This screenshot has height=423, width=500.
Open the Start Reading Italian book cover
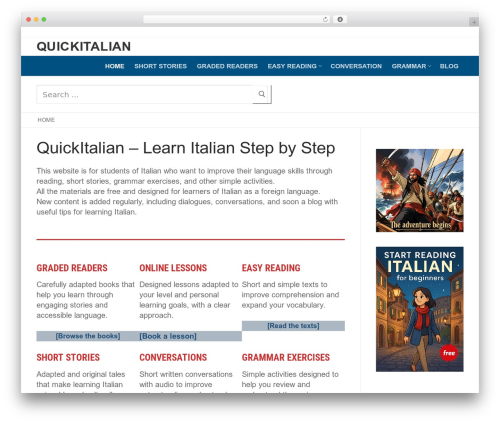click(x=420, y=309)
